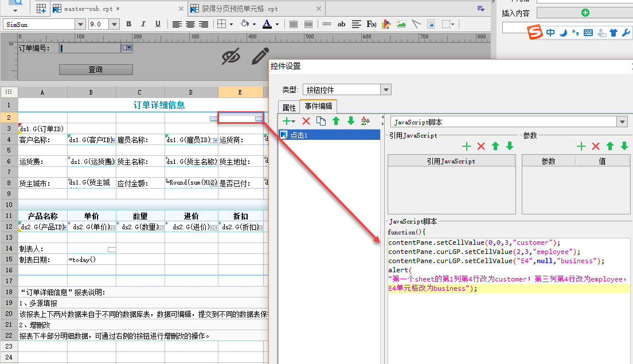Image resolution: width=633 pixels, height=364 pixels.
Task: Move the selected event down
Action: tap(351, 121)
